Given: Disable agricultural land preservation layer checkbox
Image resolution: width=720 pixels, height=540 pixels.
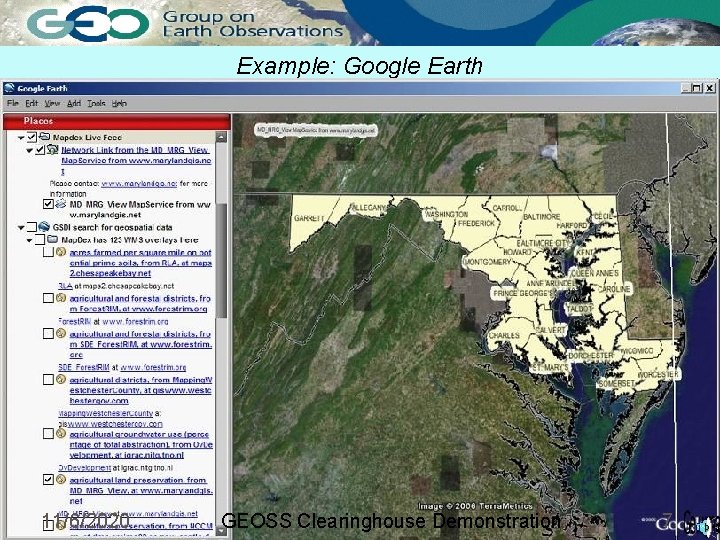Looking at the screenshot, I should click(48, 479).
